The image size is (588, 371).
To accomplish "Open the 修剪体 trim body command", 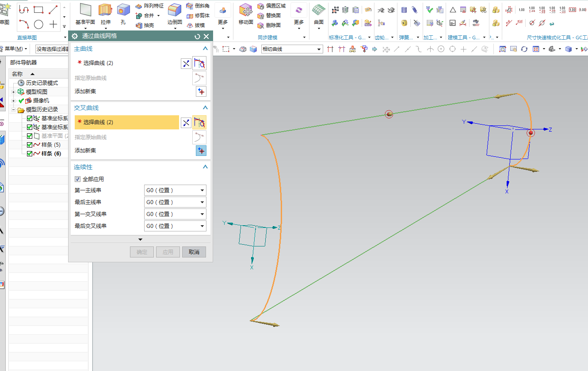I will tap(198, 15).
